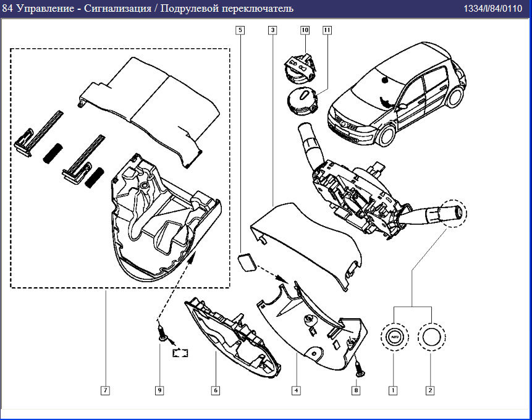Image resolution: width=532 pixels, height=420 pixels.
Task: Click the rotary contact ring of callout 10
Action: click(x=300, y=68)
